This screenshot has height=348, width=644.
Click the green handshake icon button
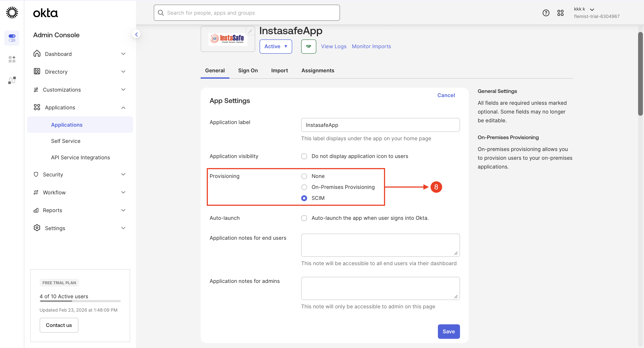308,46
